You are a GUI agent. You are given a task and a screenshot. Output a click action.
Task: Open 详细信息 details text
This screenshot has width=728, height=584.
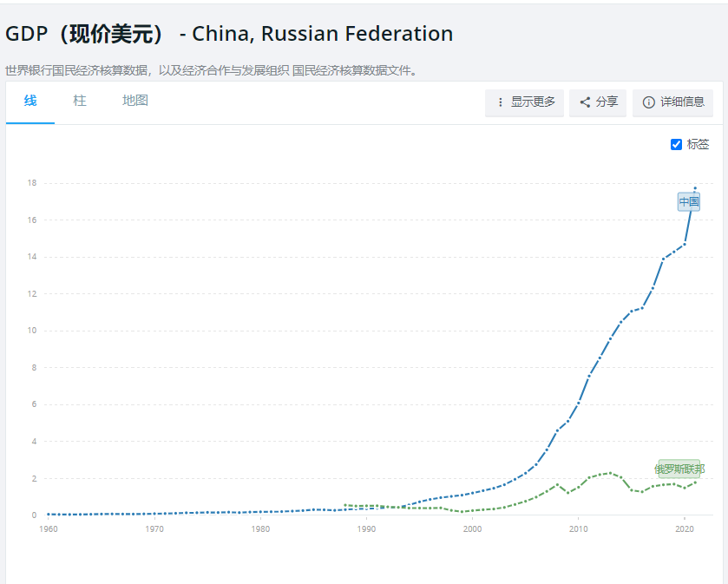(x=682, y=102)
